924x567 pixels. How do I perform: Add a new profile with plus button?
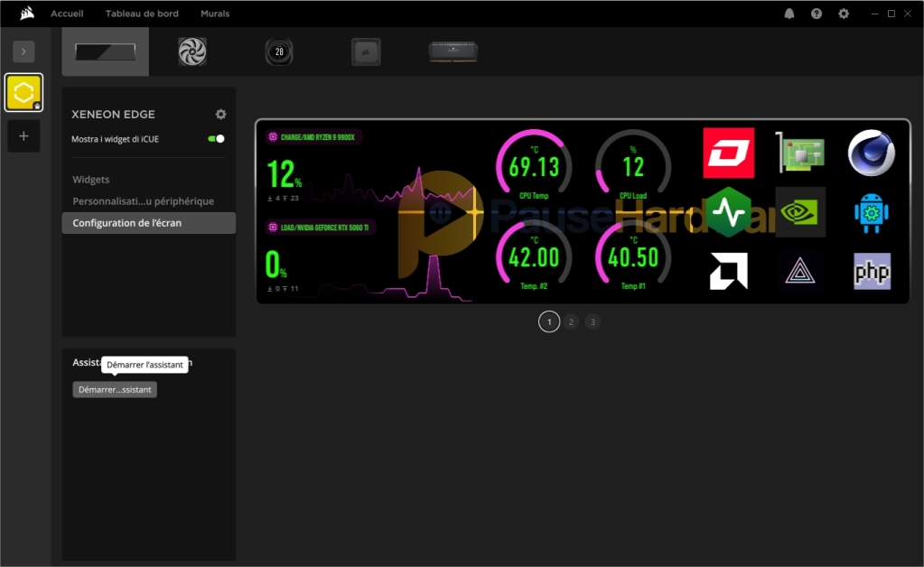(23, 136)
